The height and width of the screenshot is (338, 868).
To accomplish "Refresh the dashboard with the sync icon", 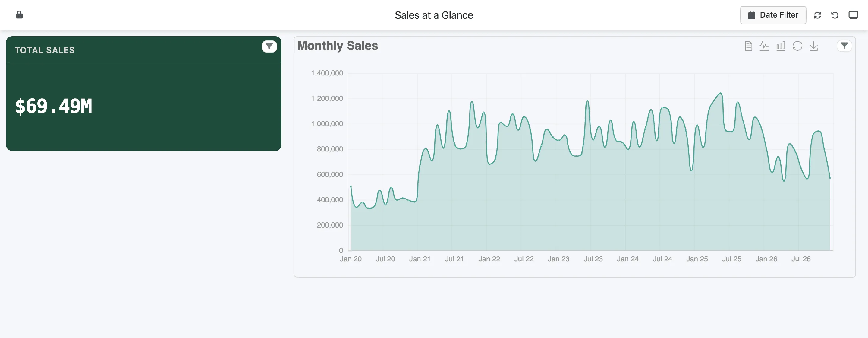I will 817,15.
